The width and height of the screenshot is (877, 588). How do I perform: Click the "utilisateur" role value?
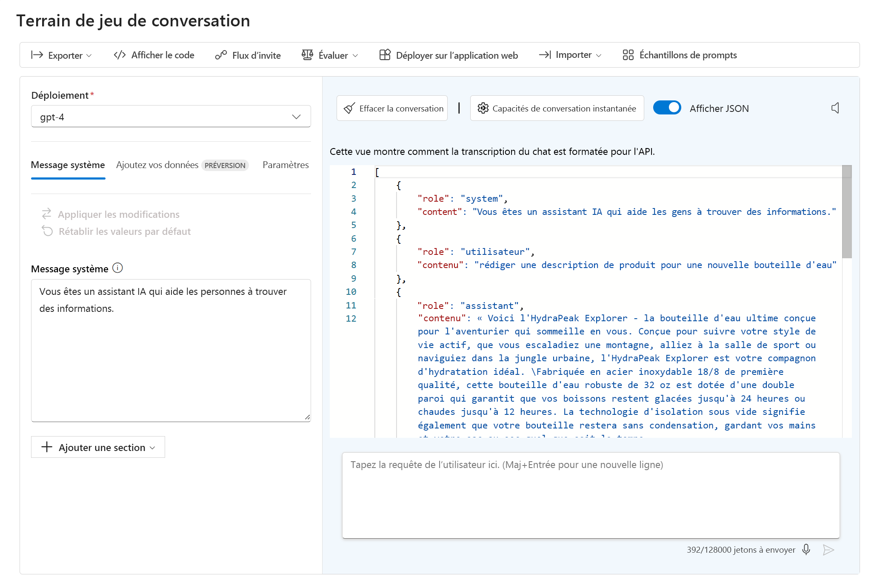pyautogui.click(x=495, y=252)
